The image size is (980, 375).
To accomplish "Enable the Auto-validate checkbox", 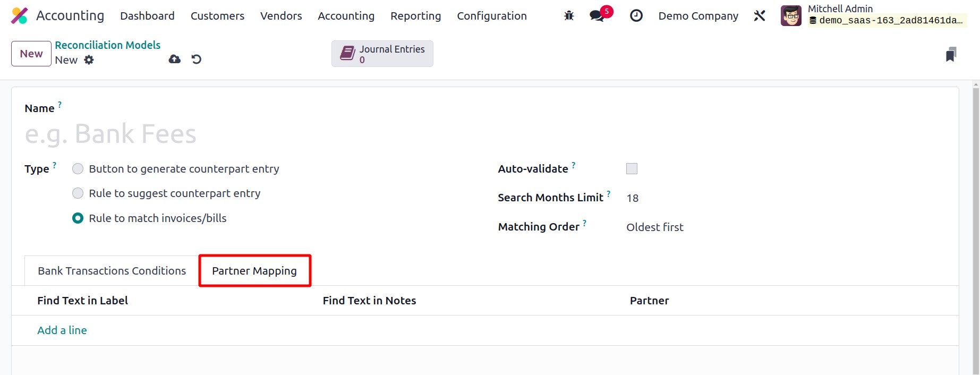I will [x=632, y=169].
